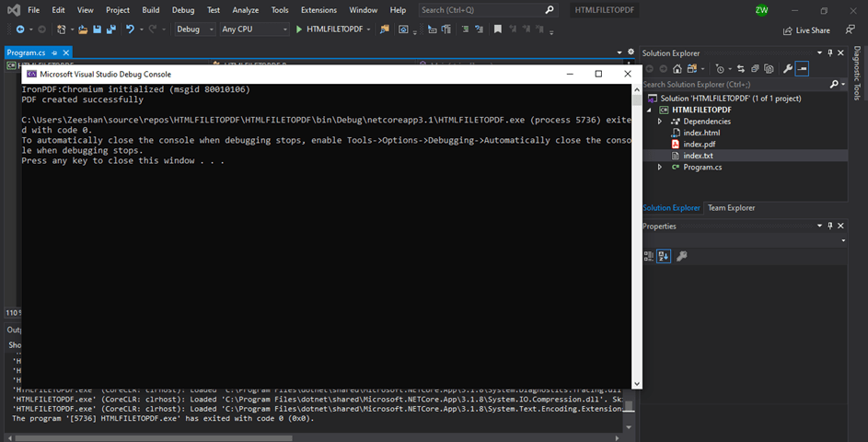Maximize the Debug Console window

[598, 74]
